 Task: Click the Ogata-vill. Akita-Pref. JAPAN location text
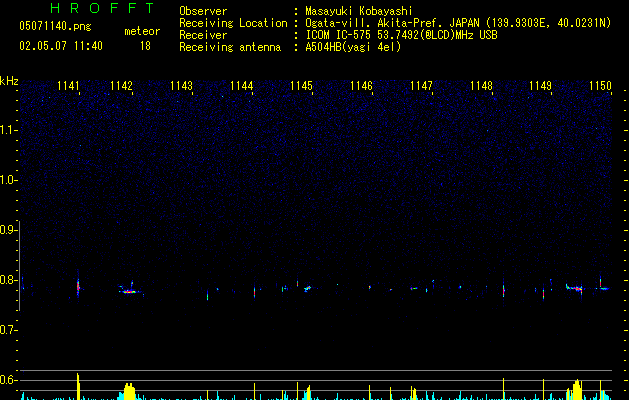point(458,23)
